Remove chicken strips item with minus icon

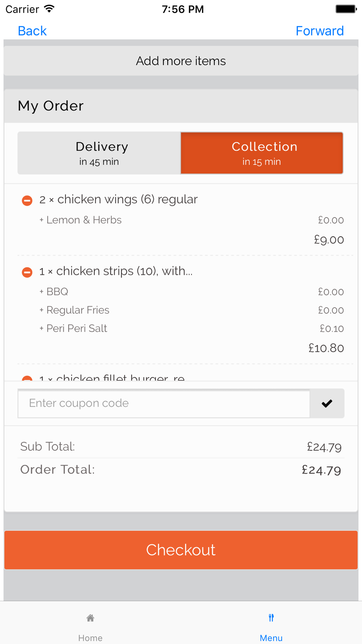point(27,272)
